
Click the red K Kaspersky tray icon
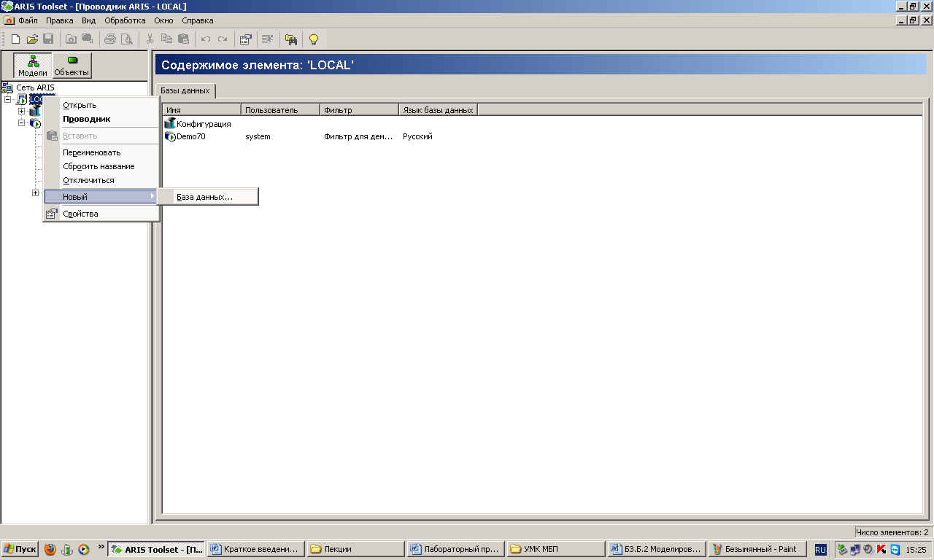(x=881, y=549)
